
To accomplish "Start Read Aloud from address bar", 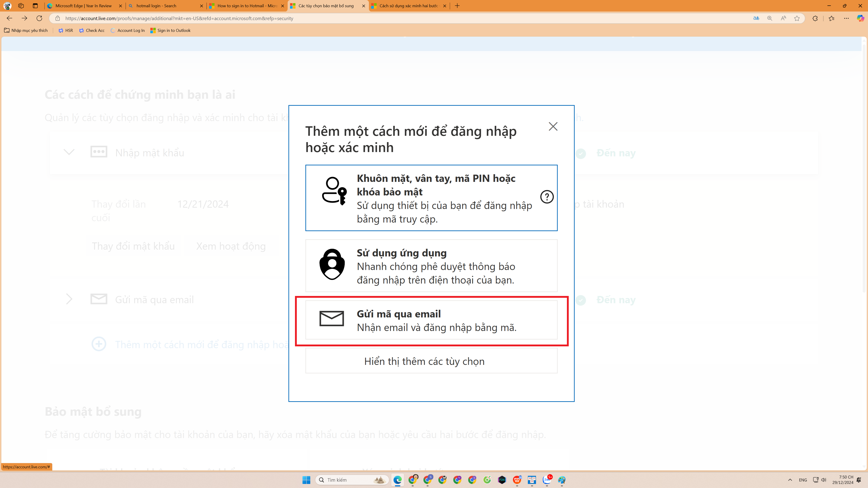I will coord(783,18).
